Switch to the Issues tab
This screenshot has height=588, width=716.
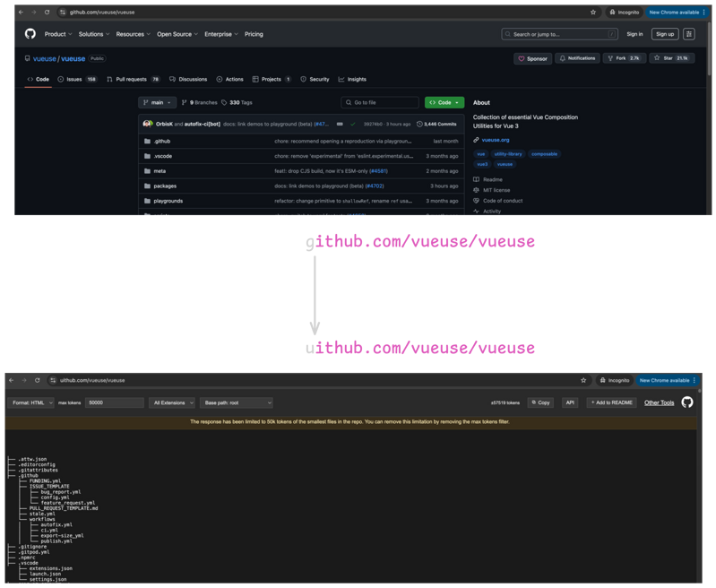click(x=77, y=79)
